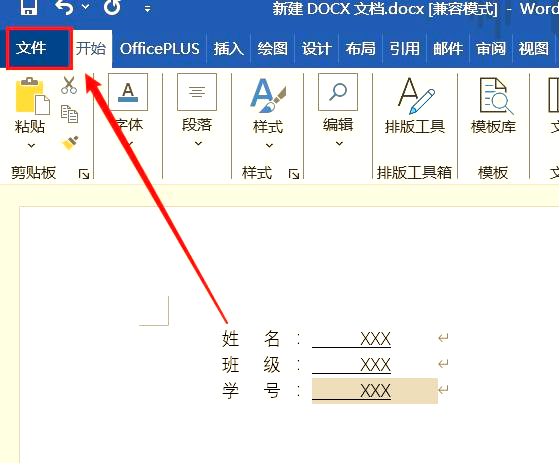The height and width of the screenshot is (463, 559).
Task: Click the 班级 label text
Action: [251, 365]
